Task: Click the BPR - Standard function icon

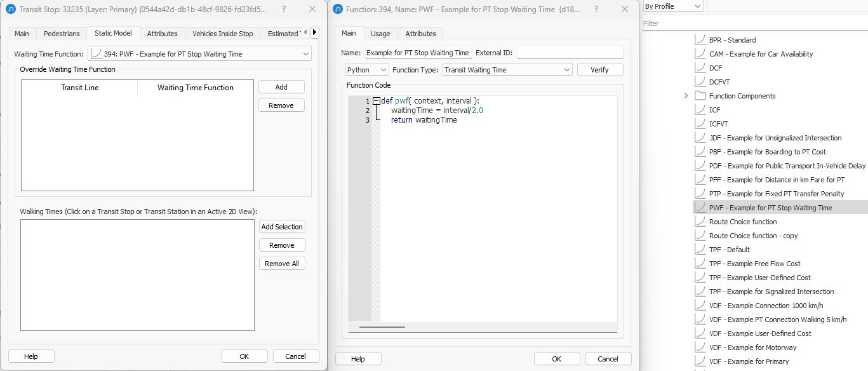Action: pyautogui.click(x=700, y=40)
